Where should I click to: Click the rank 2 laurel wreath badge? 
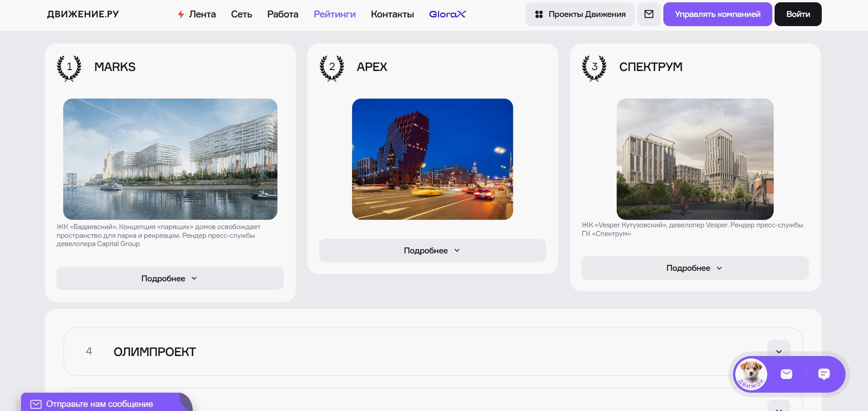click(332, 68)
